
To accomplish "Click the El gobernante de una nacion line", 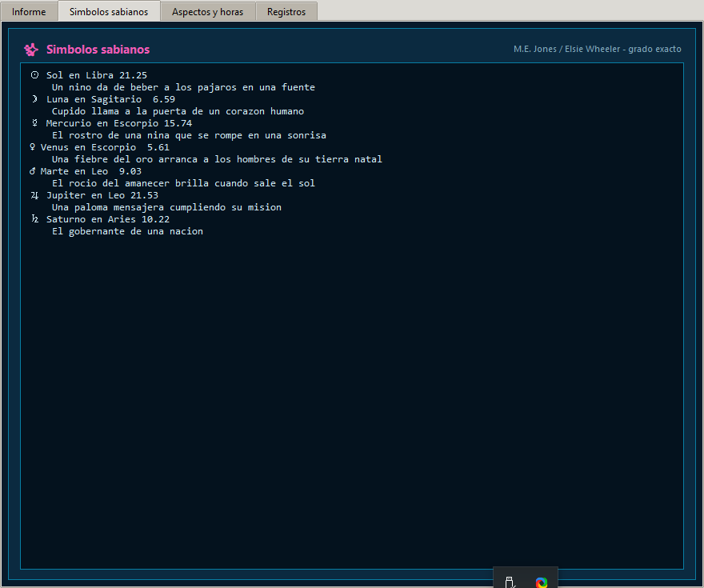I will (x=127, y=231).
